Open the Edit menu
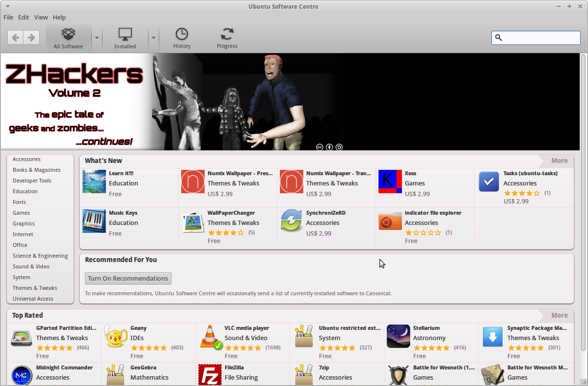588x386 pixels. tap(23, 17)
